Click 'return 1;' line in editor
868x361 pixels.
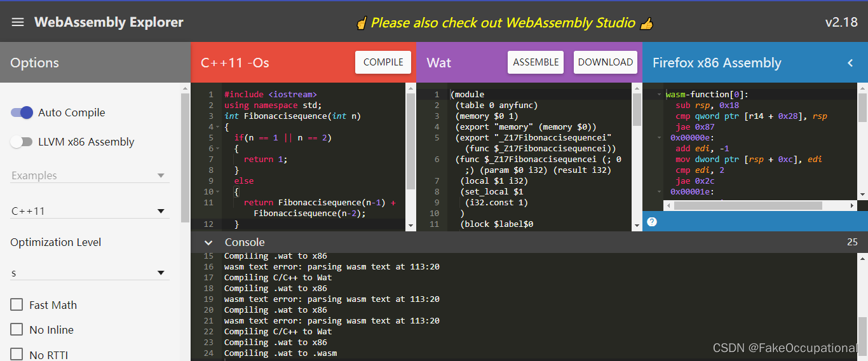click(266, 160)
